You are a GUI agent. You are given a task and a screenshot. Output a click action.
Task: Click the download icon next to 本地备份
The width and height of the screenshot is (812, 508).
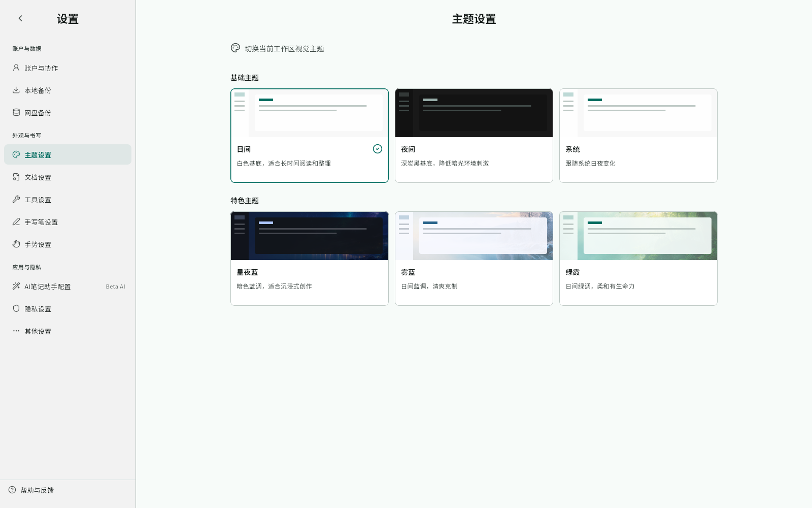point(16,90)
